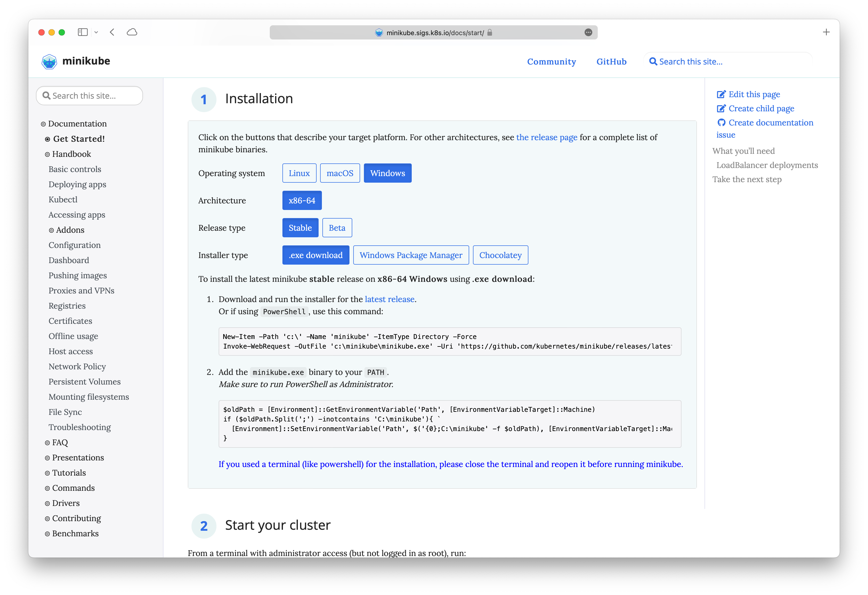
Task: Click the back navigation chevron
Action: [112, 32]
